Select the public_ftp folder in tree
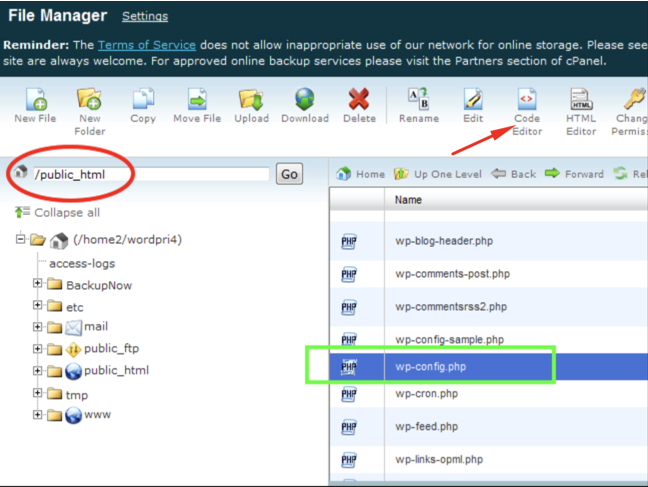The height and width of the screenshot is (487, 648). click(x=111, y=349)
